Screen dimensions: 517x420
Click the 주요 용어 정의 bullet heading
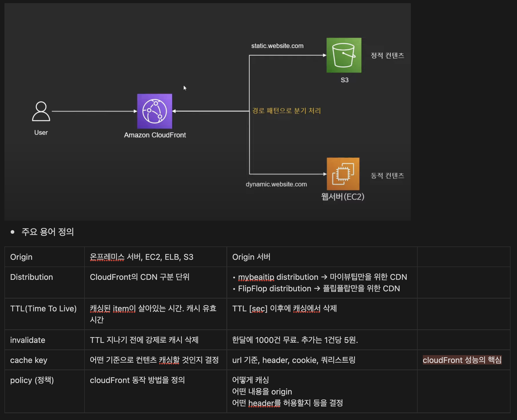48,232
